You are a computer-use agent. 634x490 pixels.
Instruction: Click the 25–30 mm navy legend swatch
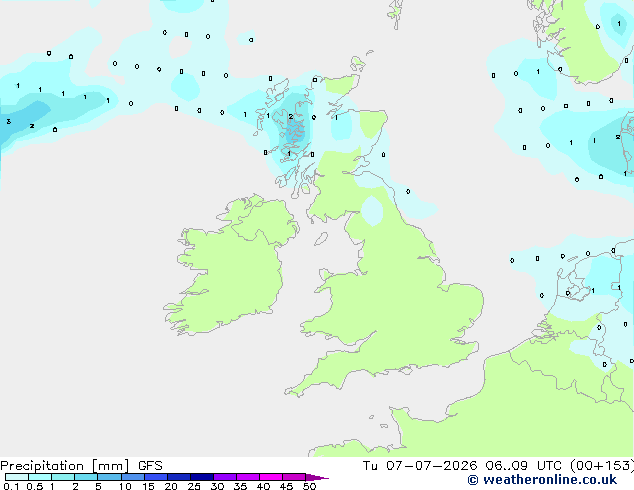pos(201,477)
